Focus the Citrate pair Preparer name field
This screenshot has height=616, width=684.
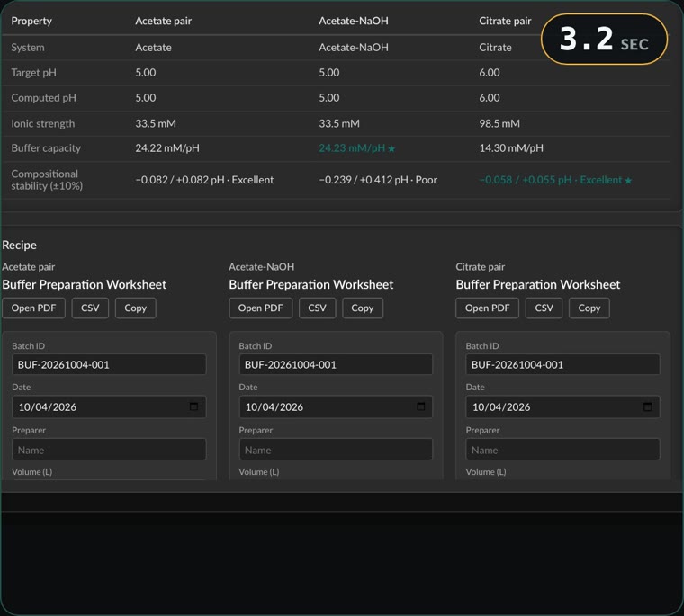click(x=562, y=450)
